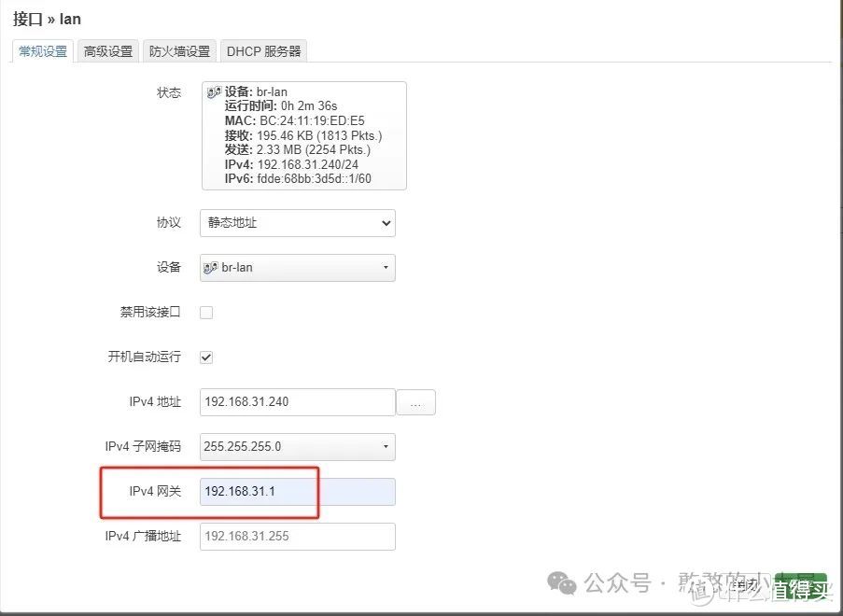Uncheck the 开机自动运行 checkbox
The image size is (843, 616).
point(205,357)
